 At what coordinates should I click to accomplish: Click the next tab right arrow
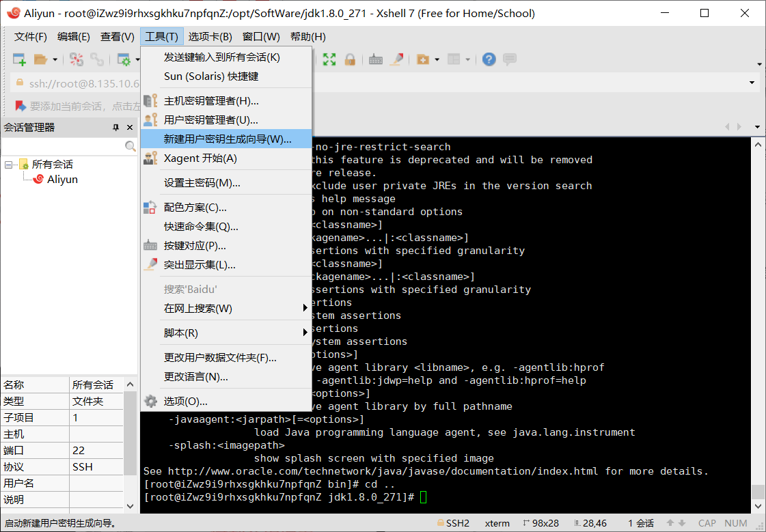pos(739,127)
